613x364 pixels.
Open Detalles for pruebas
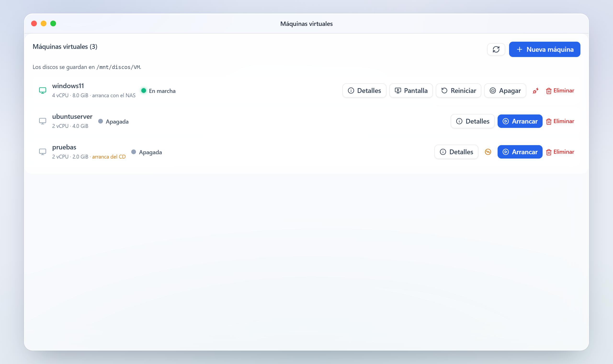click(456, 152)
